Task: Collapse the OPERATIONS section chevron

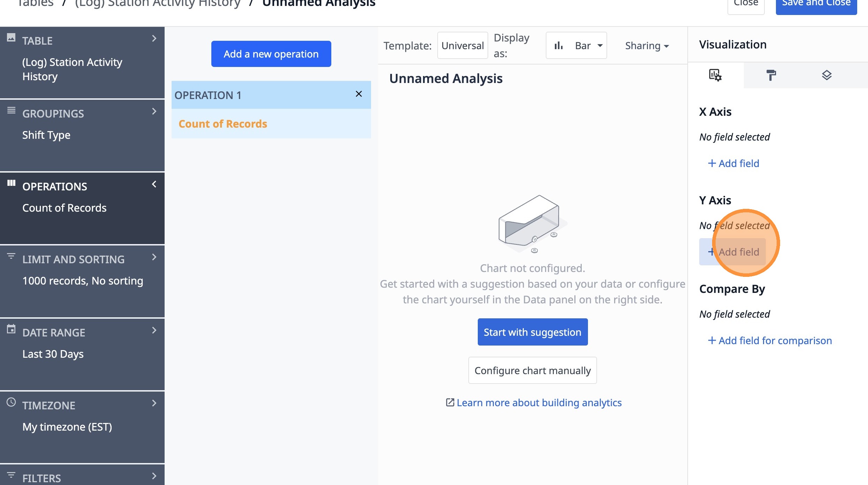Action: [x=154, y=184]
